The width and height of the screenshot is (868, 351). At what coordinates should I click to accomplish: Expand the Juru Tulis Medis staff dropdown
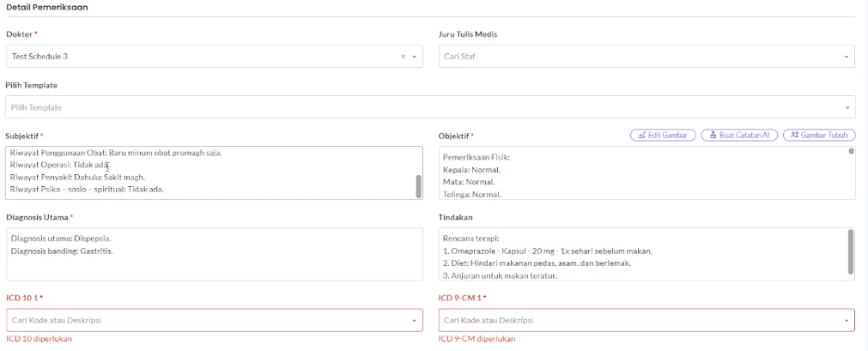tap(847, 57)
